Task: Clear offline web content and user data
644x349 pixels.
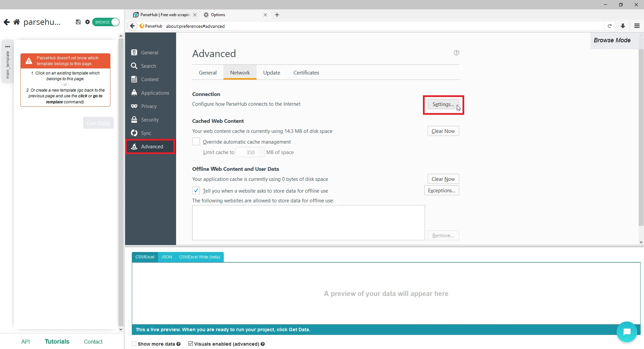Action: [443, 179]
